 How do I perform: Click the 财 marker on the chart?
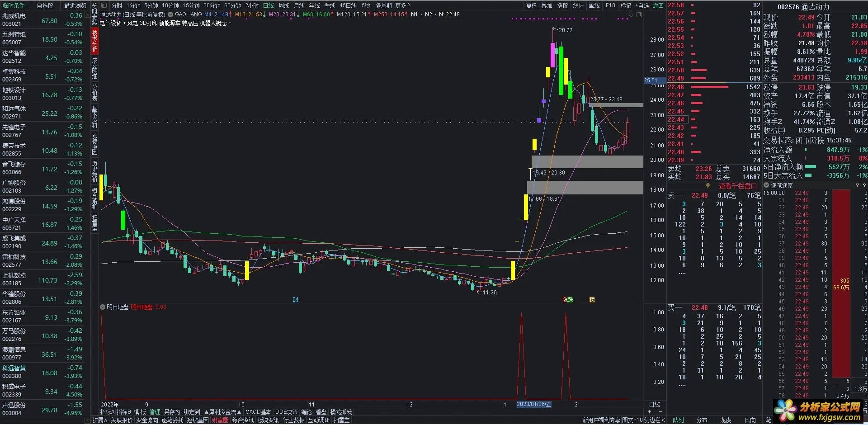pyautogui.click(x=295, y=300)
